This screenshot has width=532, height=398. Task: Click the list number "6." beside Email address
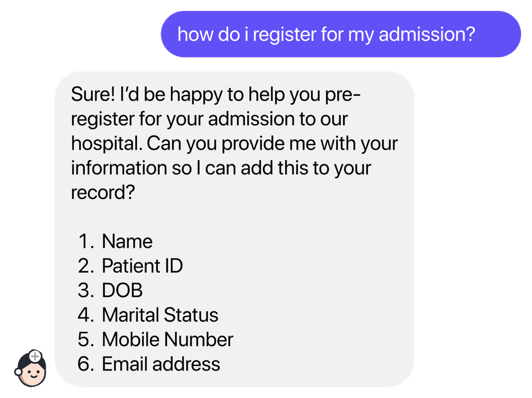tap(87, 364)
